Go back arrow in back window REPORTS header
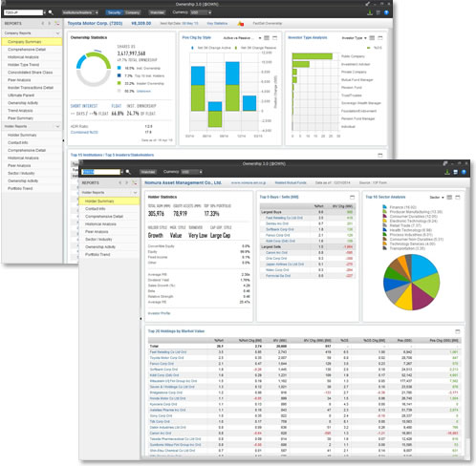476x466 pixels. point(43,23)
